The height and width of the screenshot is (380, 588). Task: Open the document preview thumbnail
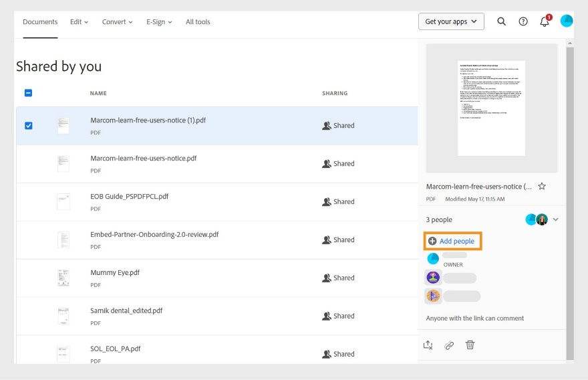[x=491, y=108]
